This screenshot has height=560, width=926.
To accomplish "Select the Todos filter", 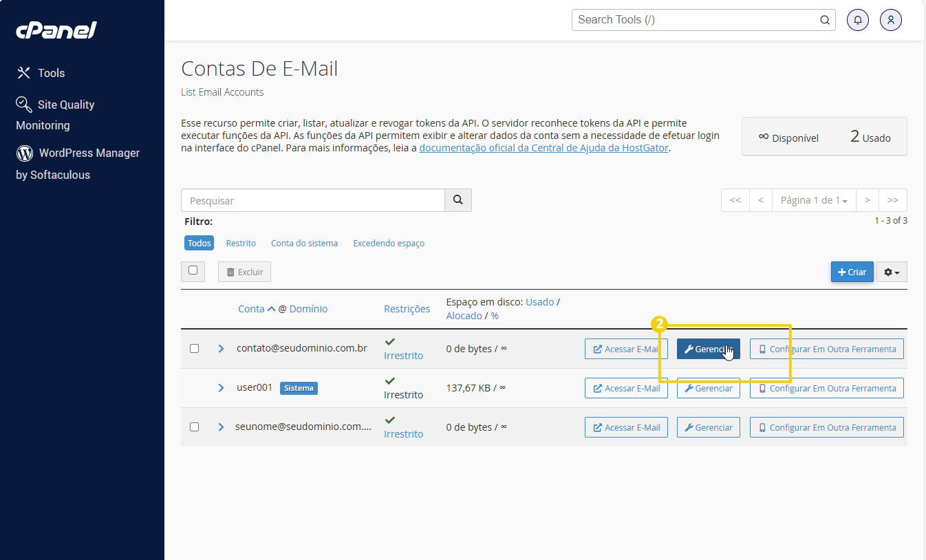I will [200, 243].
